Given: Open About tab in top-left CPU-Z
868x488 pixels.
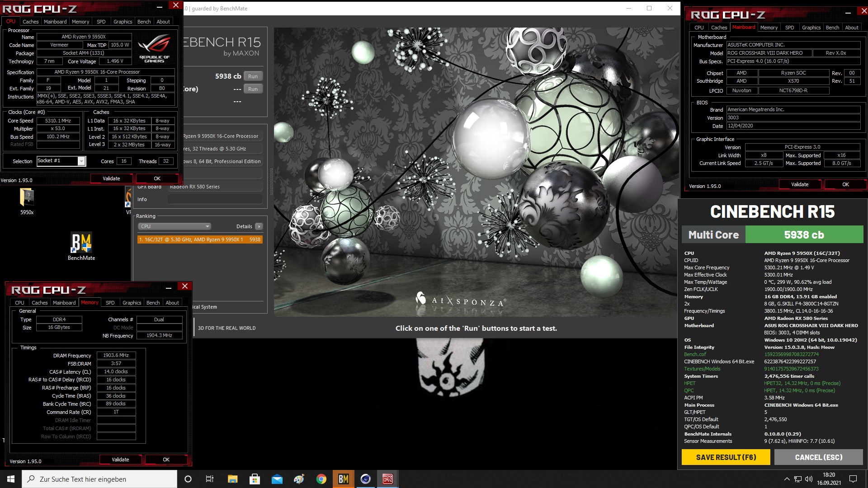Looking at the screenshot, I should click(x=163, y=22).
